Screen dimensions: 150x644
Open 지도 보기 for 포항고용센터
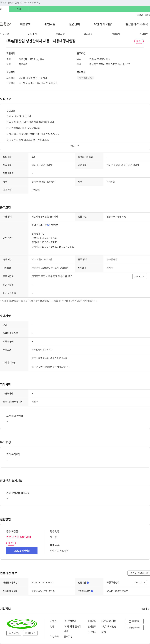click(139, 582)
